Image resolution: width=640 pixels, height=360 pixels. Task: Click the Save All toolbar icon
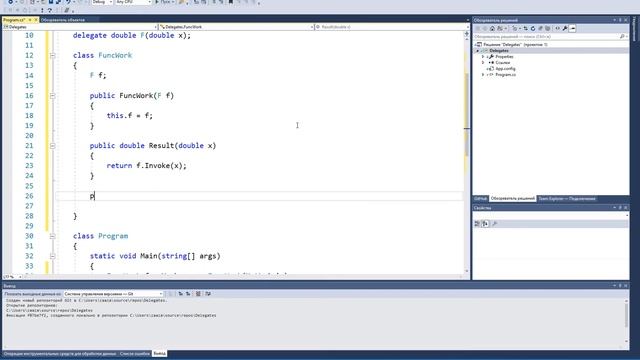click(58, 2)
